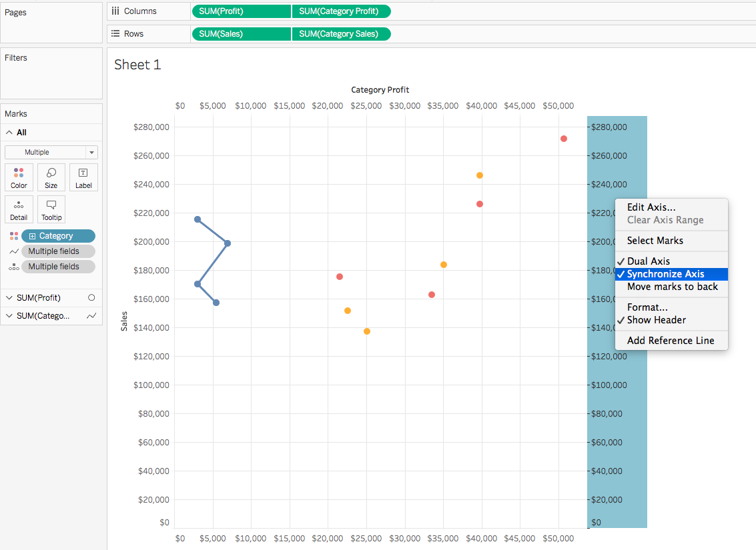Select the top-right red data point

tap(564, 139)
